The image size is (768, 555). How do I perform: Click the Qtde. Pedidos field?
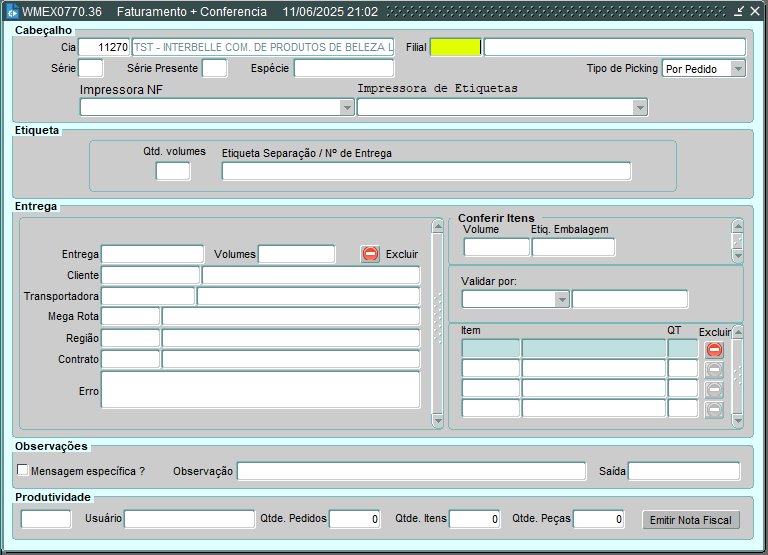coord(355,519)
